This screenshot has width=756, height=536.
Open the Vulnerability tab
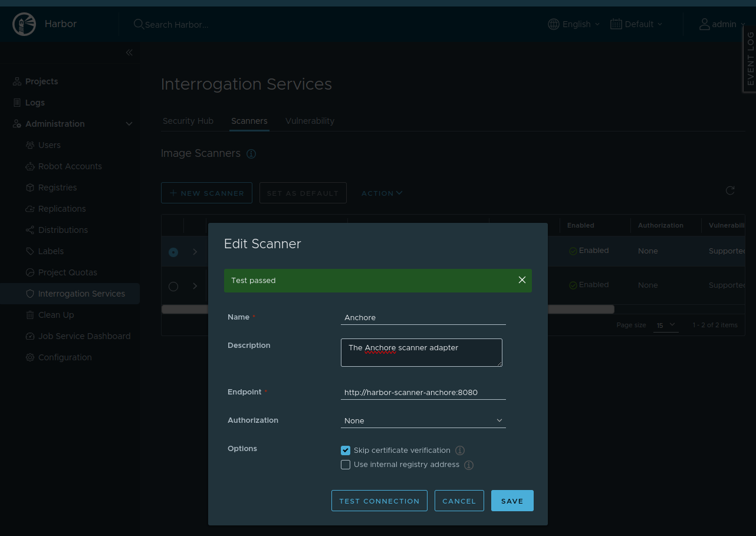click(310, 121)
